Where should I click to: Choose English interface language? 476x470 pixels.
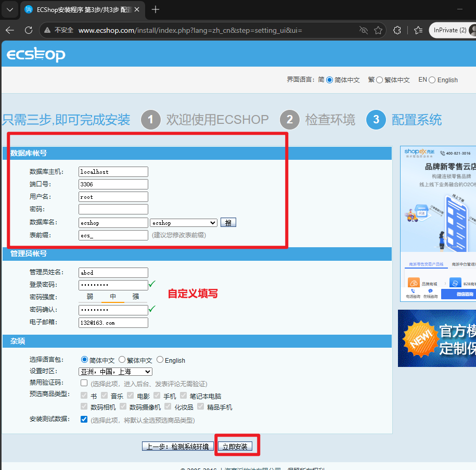coord(432,80)
